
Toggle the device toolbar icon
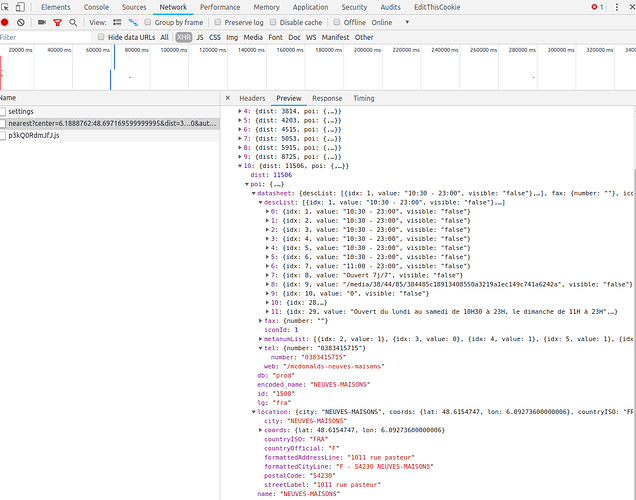[20, 7]
